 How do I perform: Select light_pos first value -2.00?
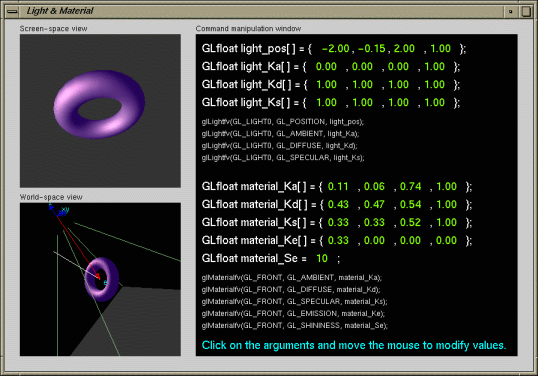pyautogui.click(x=335, y=49)
